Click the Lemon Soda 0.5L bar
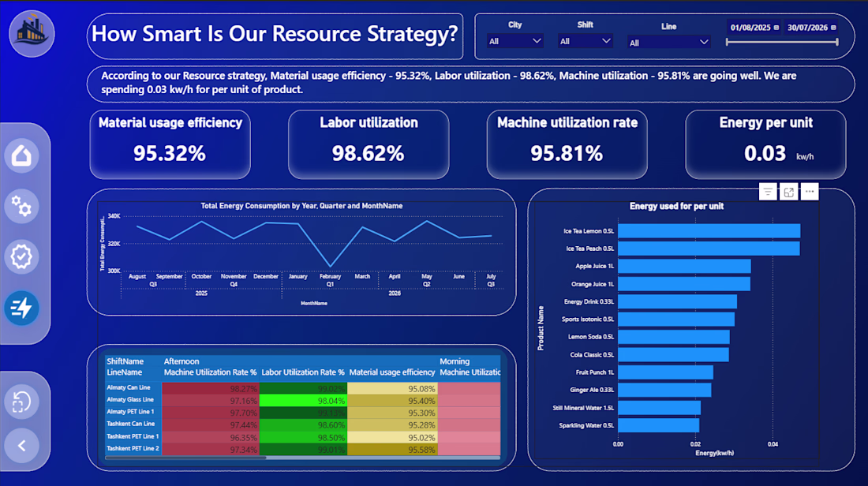The image size is (868, 486). [x=674, y=337]
